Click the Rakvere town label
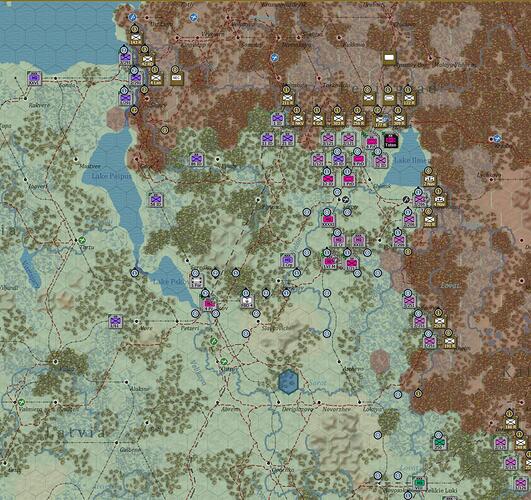Screen dimensions: 531x500 click(39, 105)
